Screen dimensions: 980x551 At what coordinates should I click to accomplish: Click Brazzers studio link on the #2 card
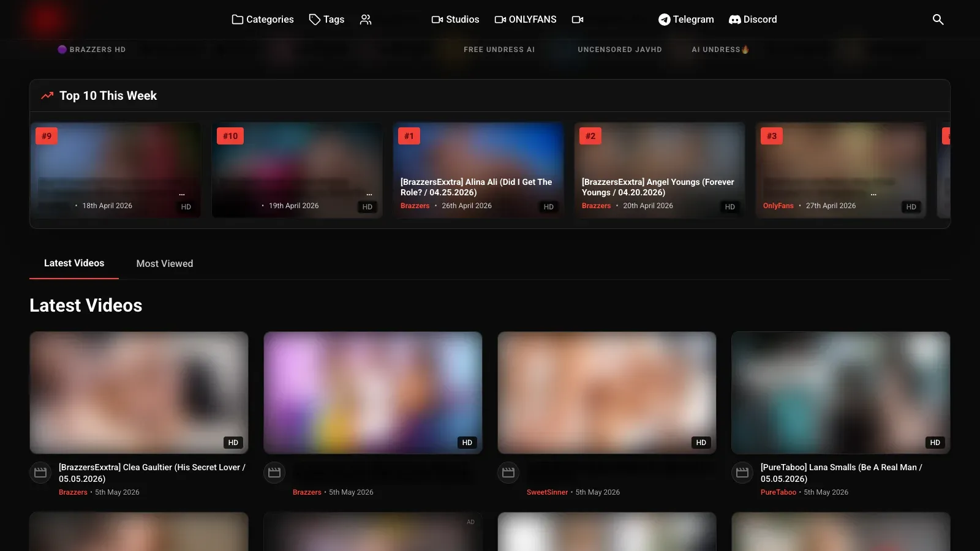tap(597, 206)
